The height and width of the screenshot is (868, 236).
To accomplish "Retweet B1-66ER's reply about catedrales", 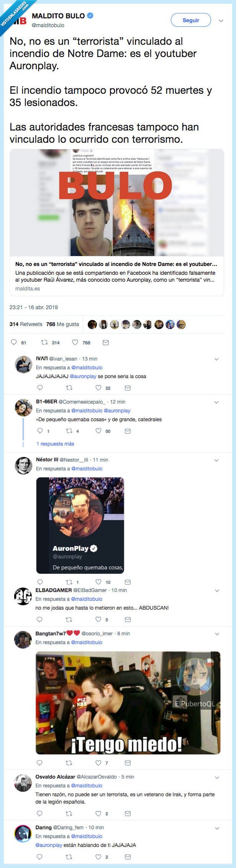I will click(x=69, y=431).
